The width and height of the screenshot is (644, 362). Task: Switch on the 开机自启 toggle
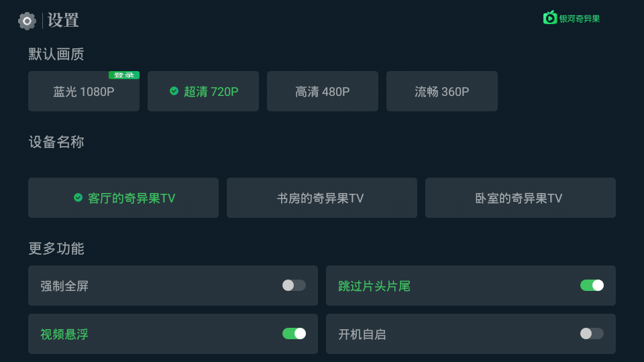(x=592, y=334)
